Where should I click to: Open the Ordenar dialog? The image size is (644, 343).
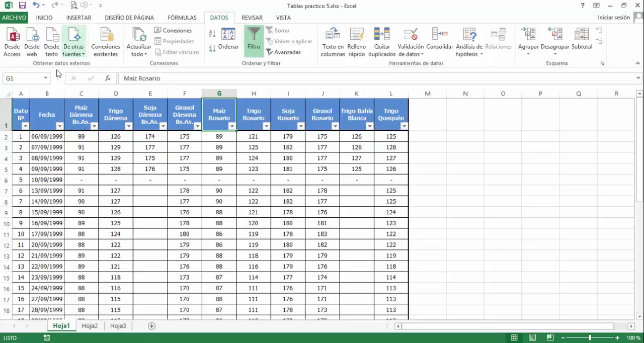point(228,39)
